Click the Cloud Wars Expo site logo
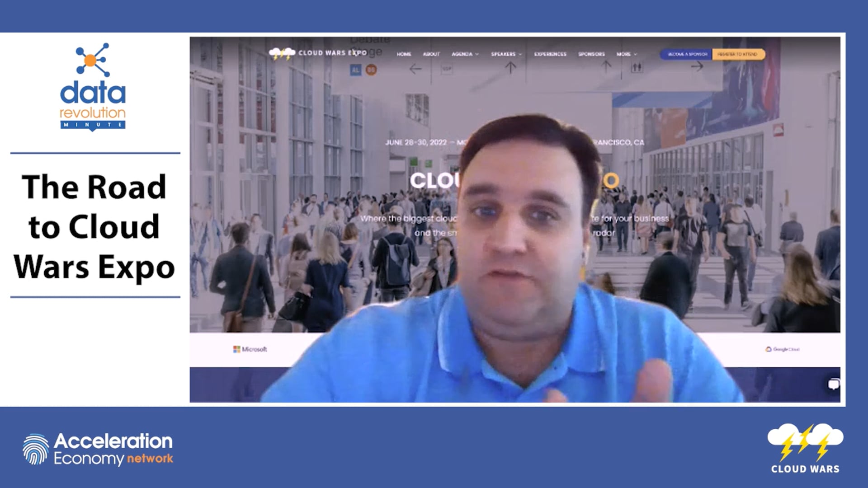The height and width of the screenshot is (488, 868). [318, 53]
